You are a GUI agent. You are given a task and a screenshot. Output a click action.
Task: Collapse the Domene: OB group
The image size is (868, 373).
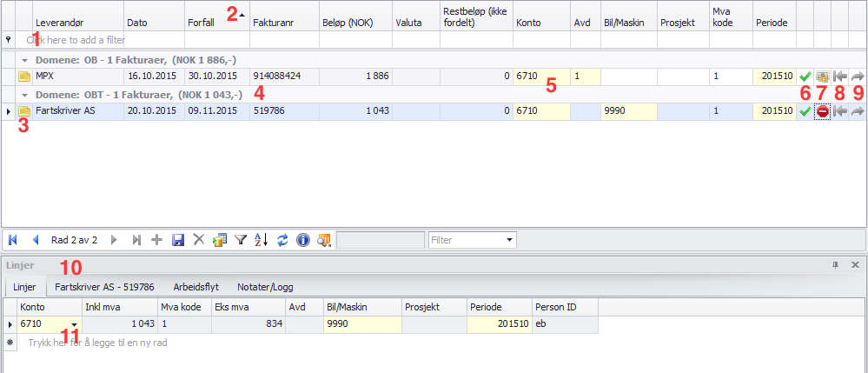tap(25, 59)
